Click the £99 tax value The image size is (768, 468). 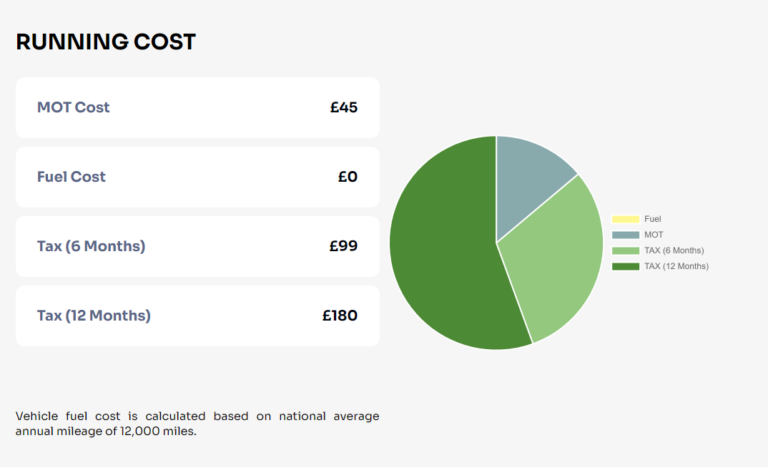pos(343,246)
